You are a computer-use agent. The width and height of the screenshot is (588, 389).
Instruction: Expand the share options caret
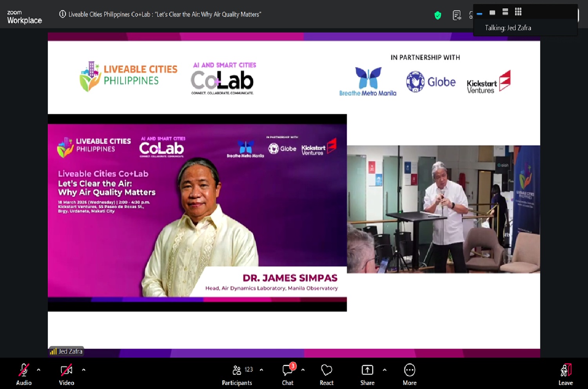[385, 369]
